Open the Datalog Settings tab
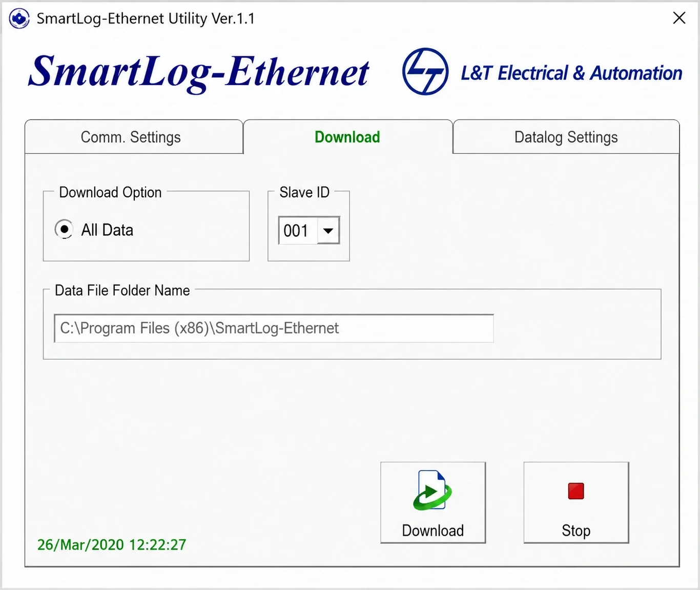The height and width of the screenshot is (590, 700). pyautogui.click(x=566, y=137)
